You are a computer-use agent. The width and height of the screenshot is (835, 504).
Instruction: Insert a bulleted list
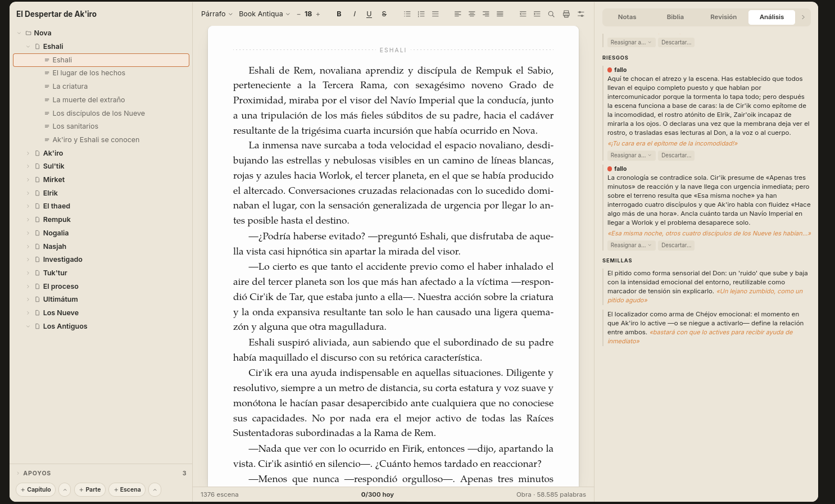click(407, 14)
